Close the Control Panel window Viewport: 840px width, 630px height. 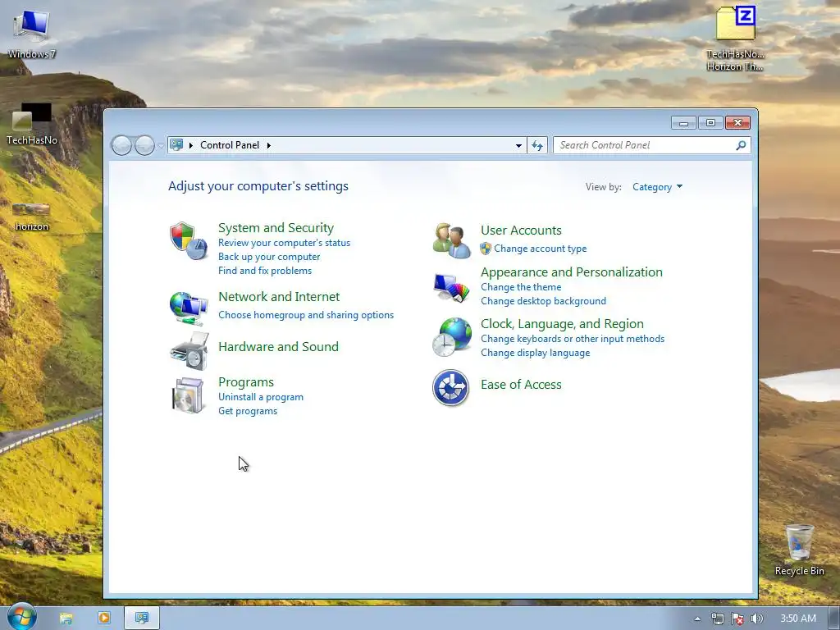(737, 123)
